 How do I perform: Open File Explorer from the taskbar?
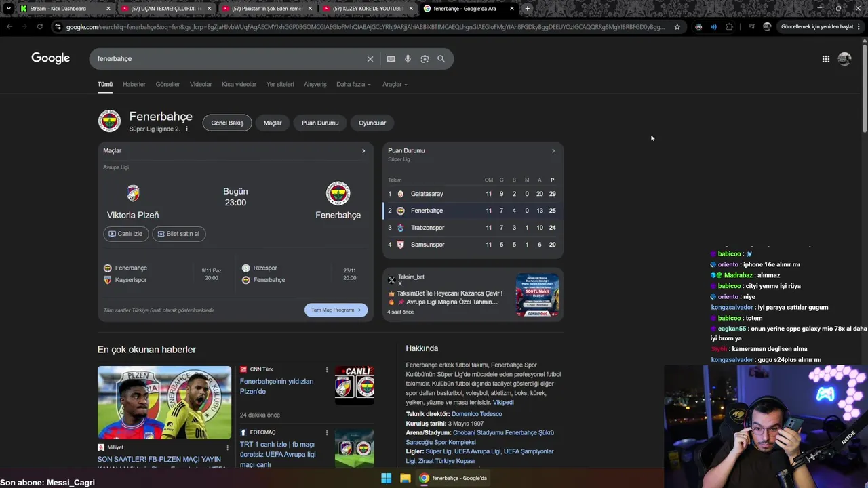[405, 478]
